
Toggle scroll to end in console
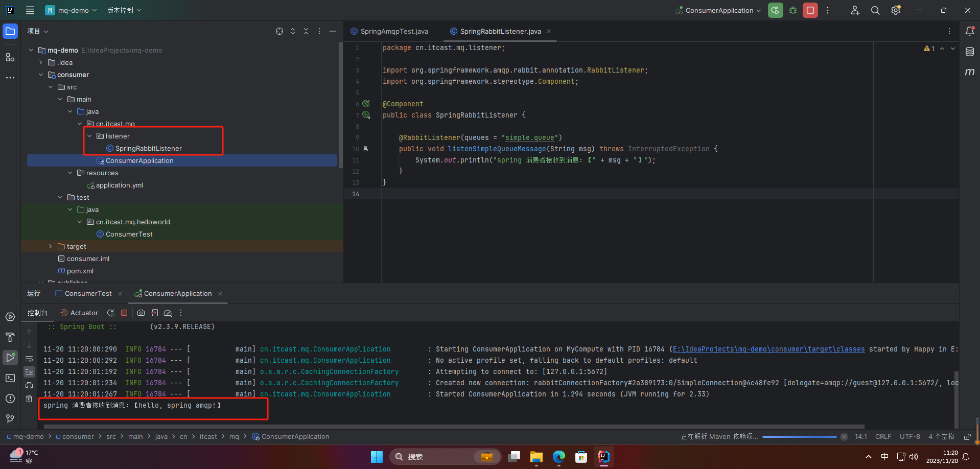point(29,371)
